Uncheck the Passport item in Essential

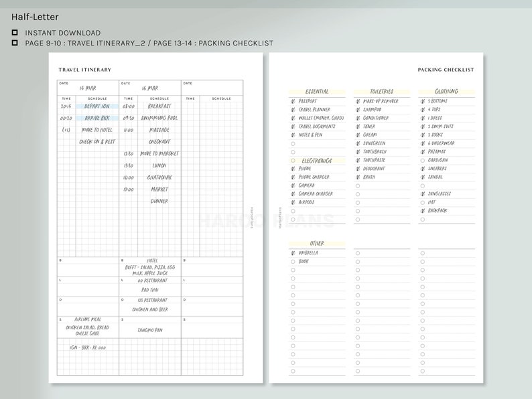[293, 101]
